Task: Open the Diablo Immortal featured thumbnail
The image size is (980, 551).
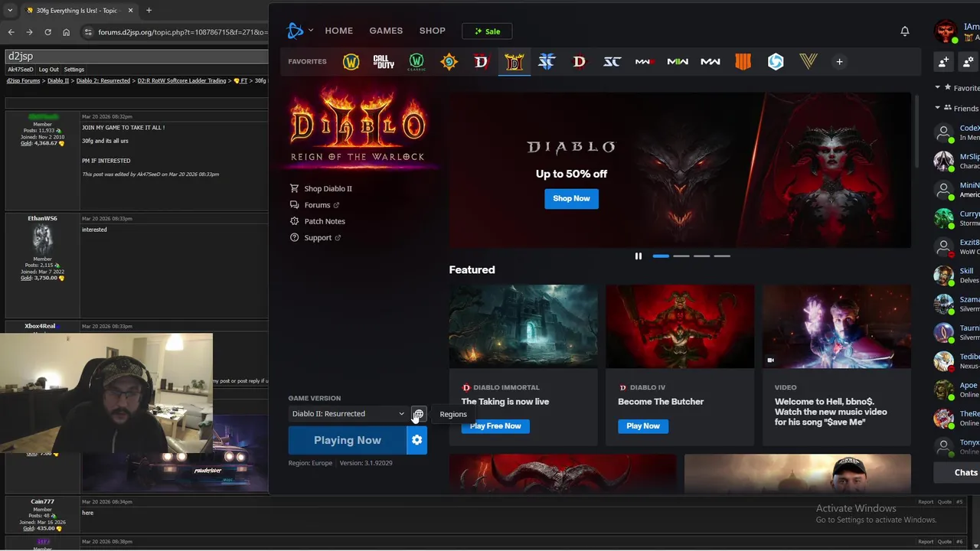Action: (x=524, y=327)
